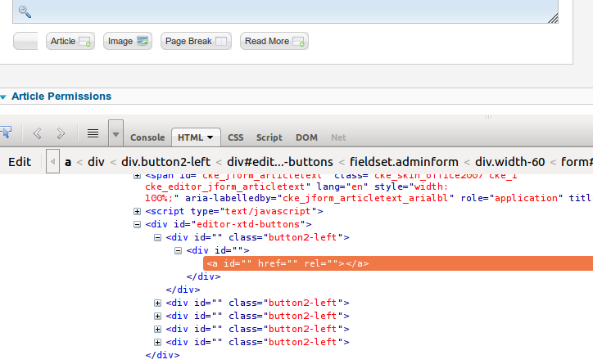593x364 pixels.
Task: Switch to the CSS tab
Action: (236, 137)
